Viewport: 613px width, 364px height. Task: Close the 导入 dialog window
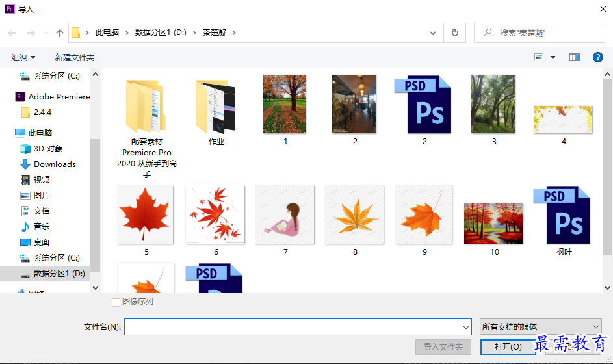(603, 9)
